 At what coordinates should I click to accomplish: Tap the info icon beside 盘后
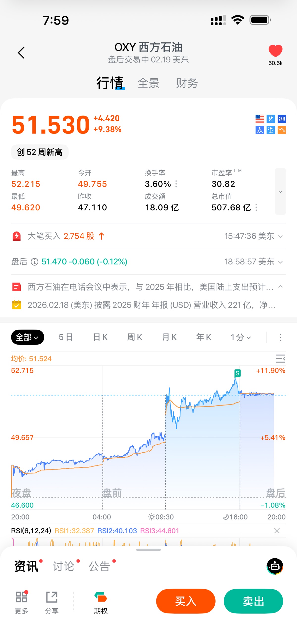tap(34, 262)
